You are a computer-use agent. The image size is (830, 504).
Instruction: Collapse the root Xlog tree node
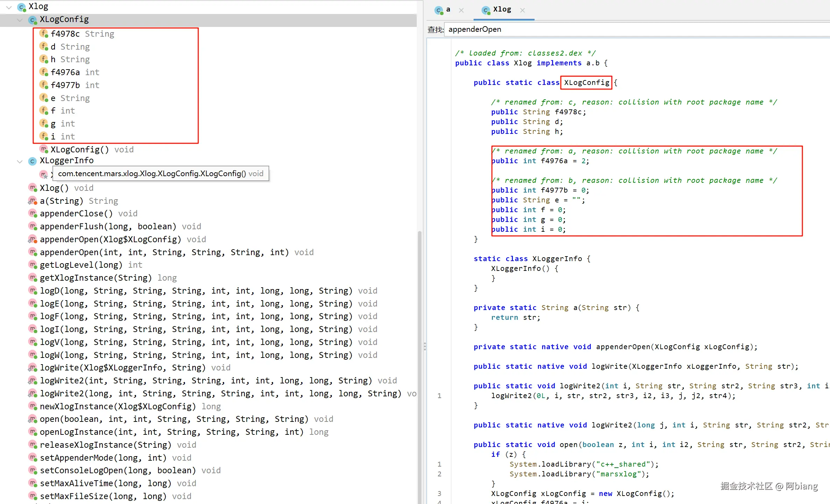coord(9,7)
